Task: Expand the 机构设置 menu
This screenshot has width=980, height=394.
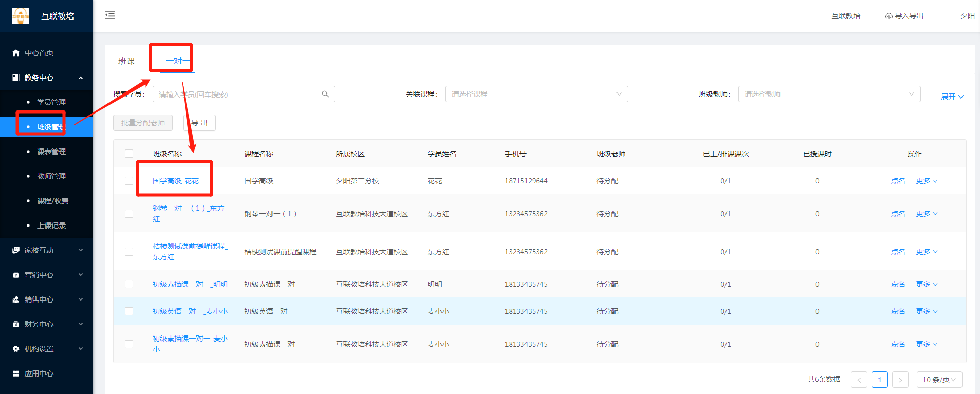Action: (81, 349)
